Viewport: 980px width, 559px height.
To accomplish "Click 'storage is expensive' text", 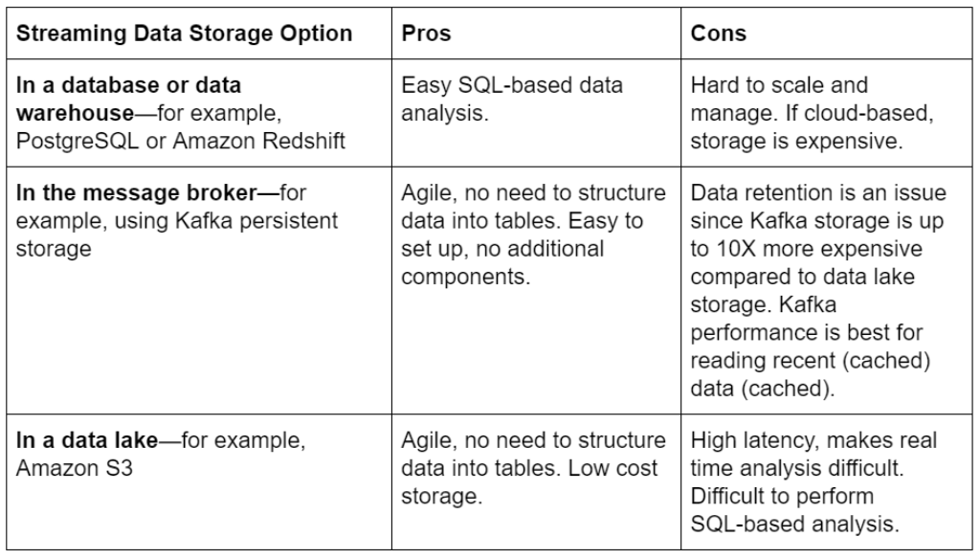I will coord(796,141).
